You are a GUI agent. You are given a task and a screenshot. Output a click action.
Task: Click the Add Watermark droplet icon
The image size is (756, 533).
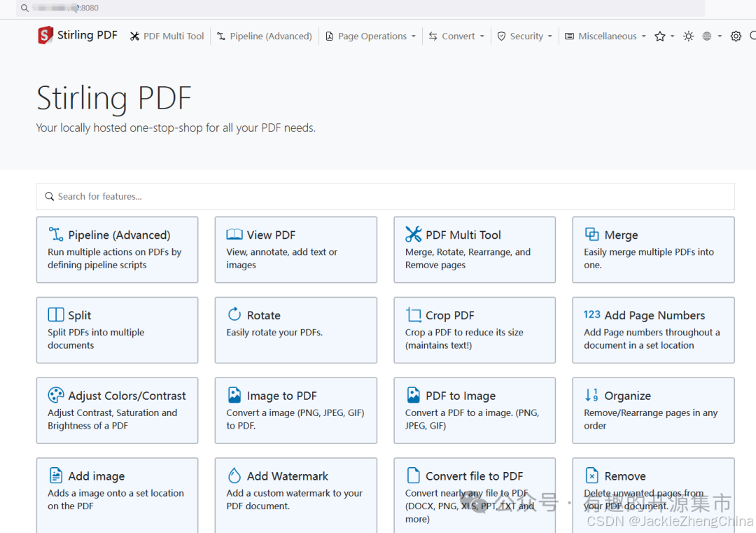click(234, 475)
